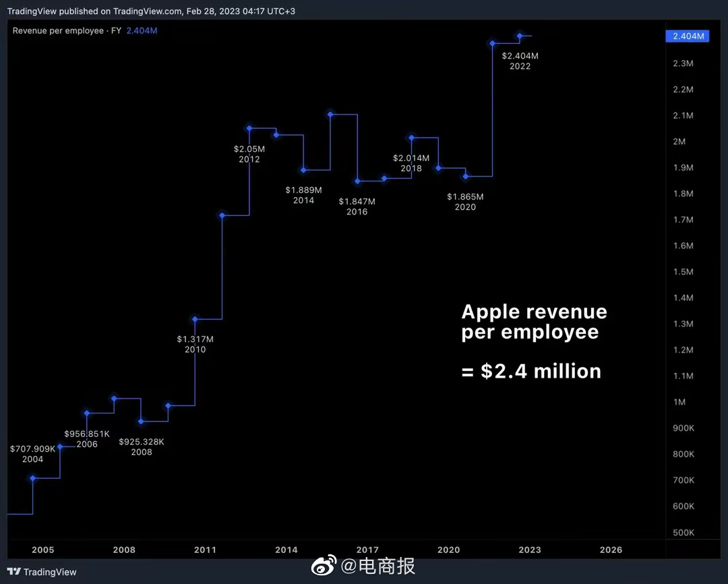Click the '$925.328K 2008' label
Image resolution: width=728 pixels, height=584 pixels.
point(142,447)
